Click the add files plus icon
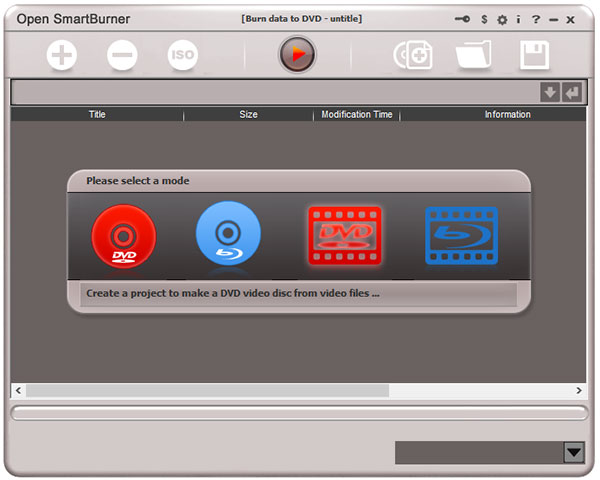The image size is (600, 480). coord(62,55)
